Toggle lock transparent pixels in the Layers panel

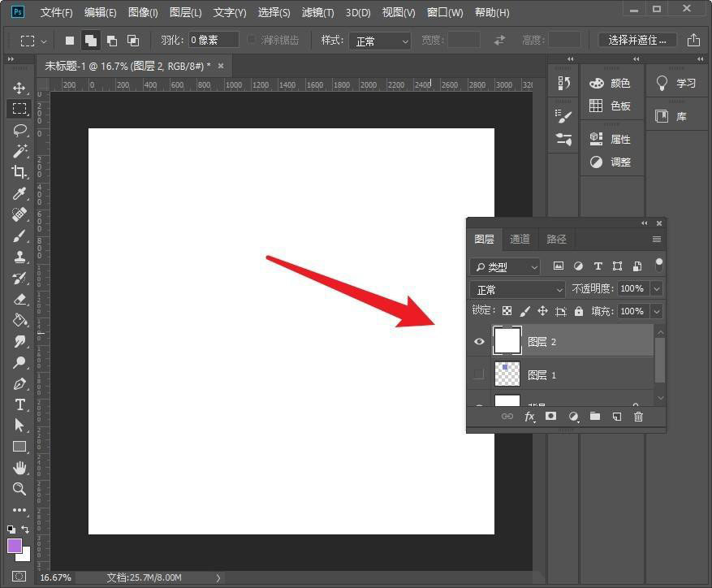(x=507, y=311)
